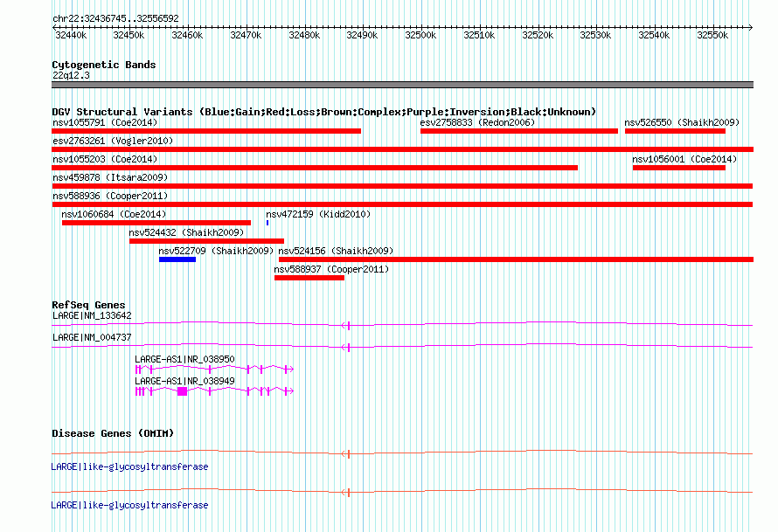The width and height of the screenshot is (778, 532).
Task: Click the chr22:32436745..32556592 coordinate label
Action: [115, 19]
